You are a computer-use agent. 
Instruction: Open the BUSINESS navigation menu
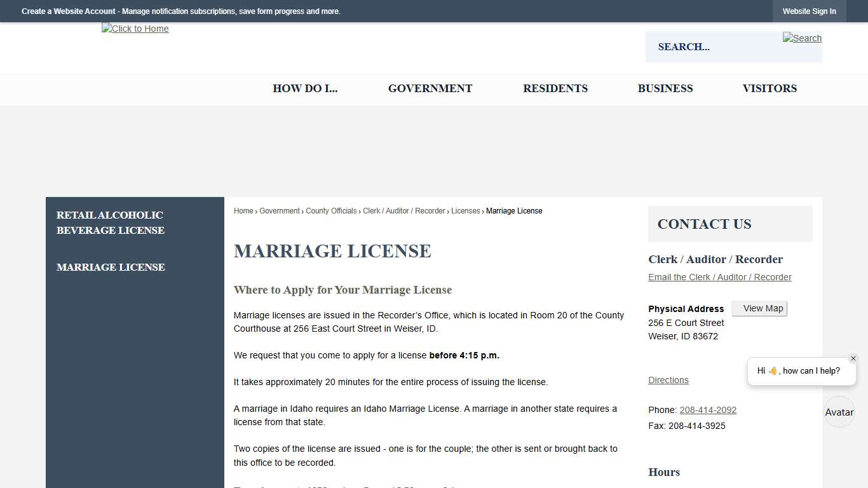665,88
